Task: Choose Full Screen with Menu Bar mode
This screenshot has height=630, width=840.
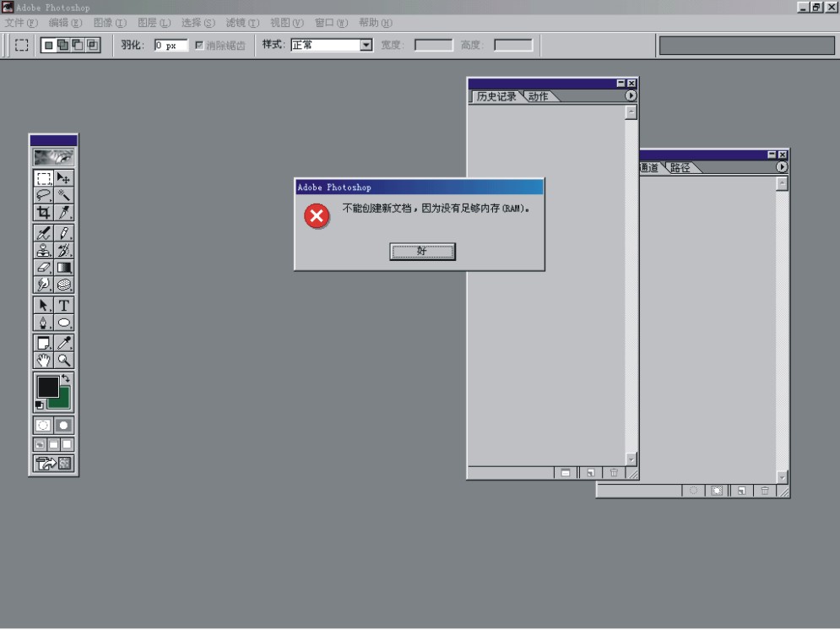Action: coord(53,445)
